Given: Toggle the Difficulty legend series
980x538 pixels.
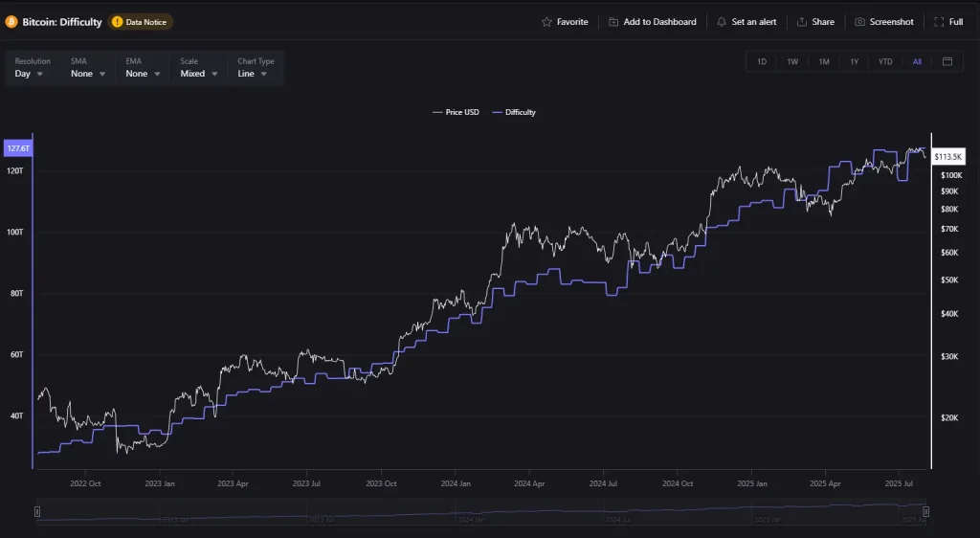Looking at the screenshot, I should coord(514,112).
